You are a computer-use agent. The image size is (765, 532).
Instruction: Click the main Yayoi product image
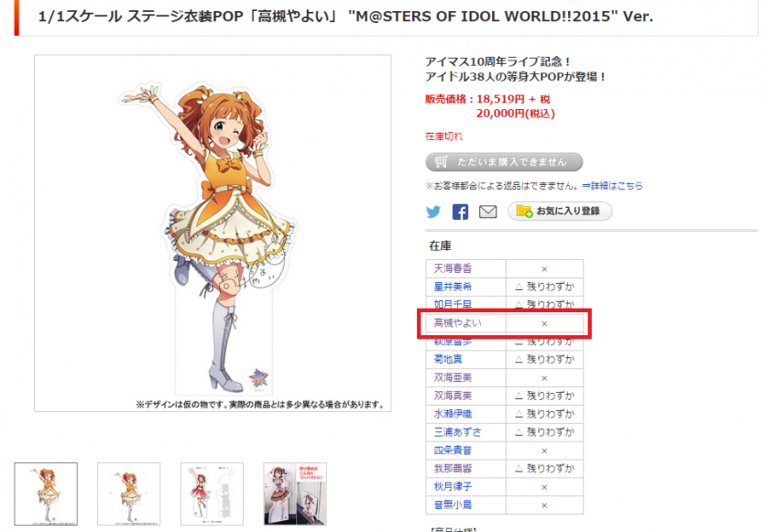coord(213,233)
